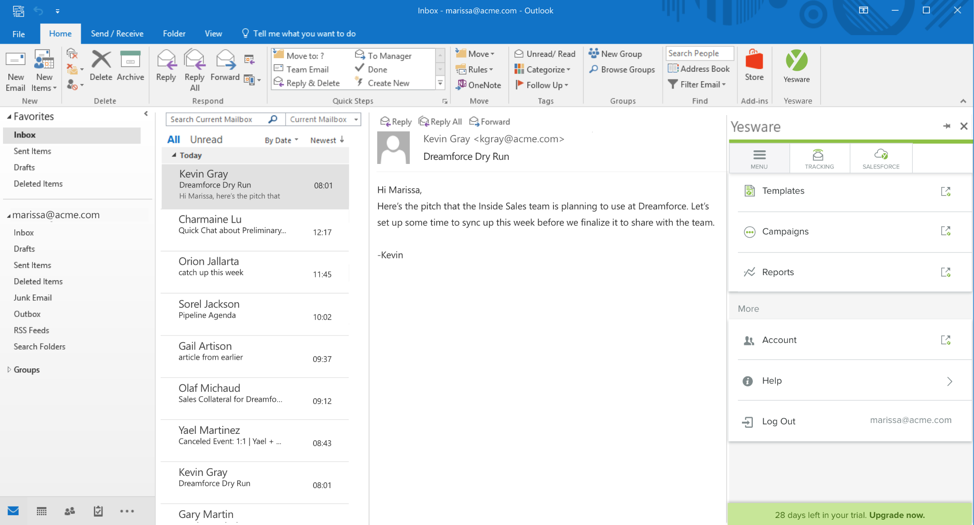
Task: Open By Date sort dropdown
Action: pos(281,140)
